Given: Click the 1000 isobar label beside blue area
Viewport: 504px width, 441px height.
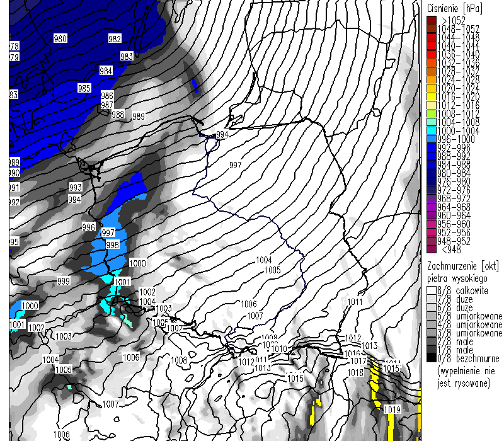Looking at the screenshot, I should pos(137,263).
